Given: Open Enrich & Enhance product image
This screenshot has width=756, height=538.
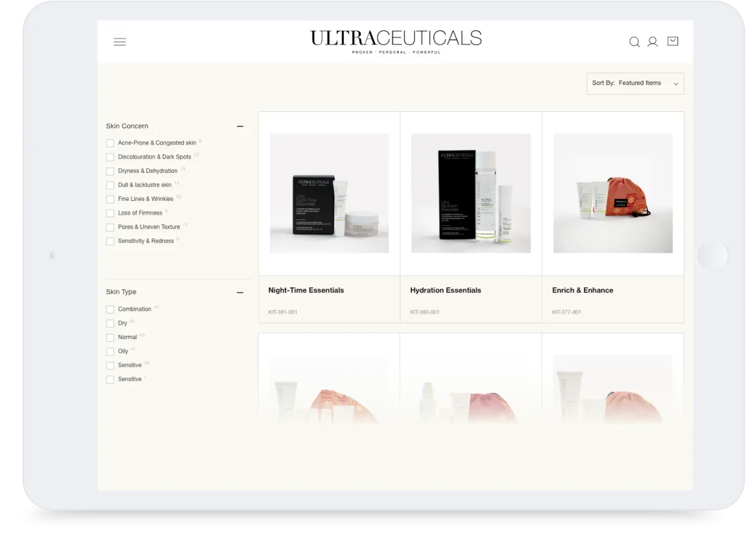Looking at the screenshot, I should (613, 193).
